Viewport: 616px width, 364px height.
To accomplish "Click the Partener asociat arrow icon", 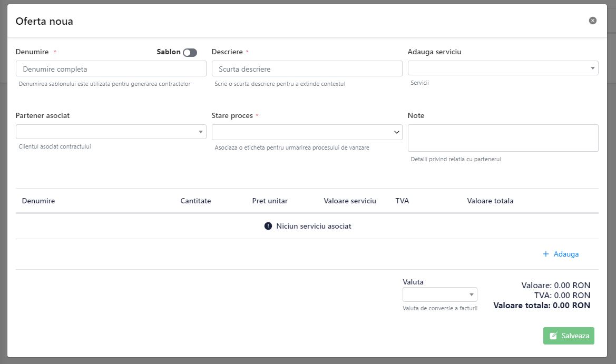I will tap(201, 132).
